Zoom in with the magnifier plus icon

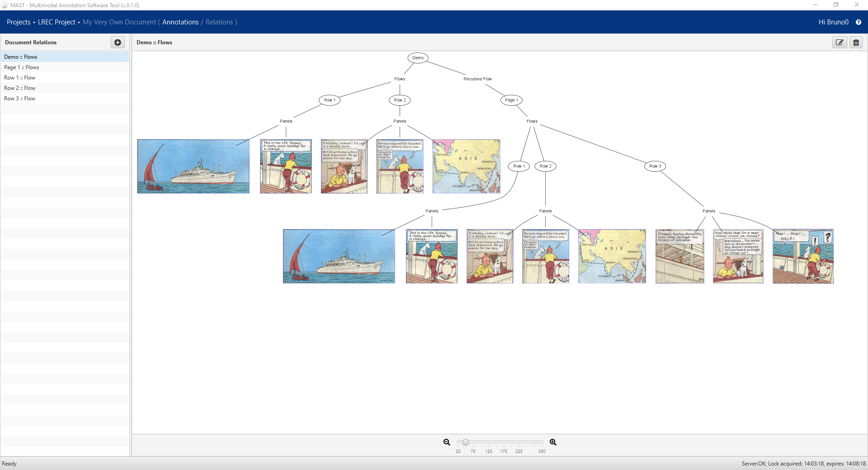[x=553, y=442]
